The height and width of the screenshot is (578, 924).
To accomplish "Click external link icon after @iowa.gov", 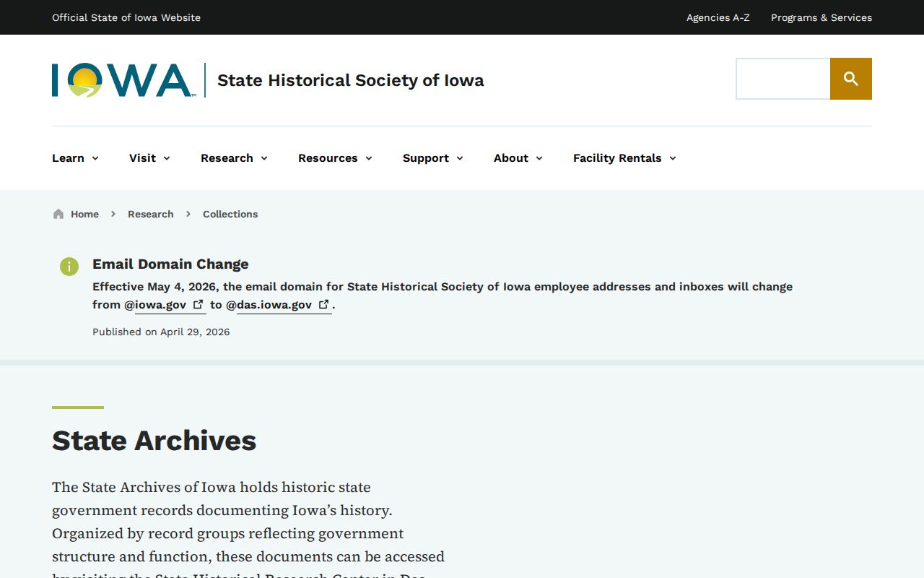I will click(198, 304).
